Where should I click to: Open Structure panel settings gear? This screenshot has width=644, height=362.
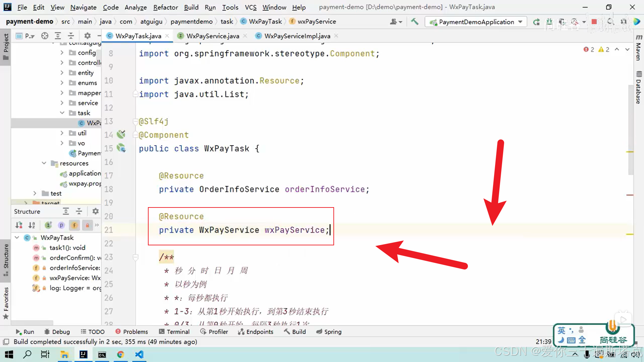[x=96, y=212]
